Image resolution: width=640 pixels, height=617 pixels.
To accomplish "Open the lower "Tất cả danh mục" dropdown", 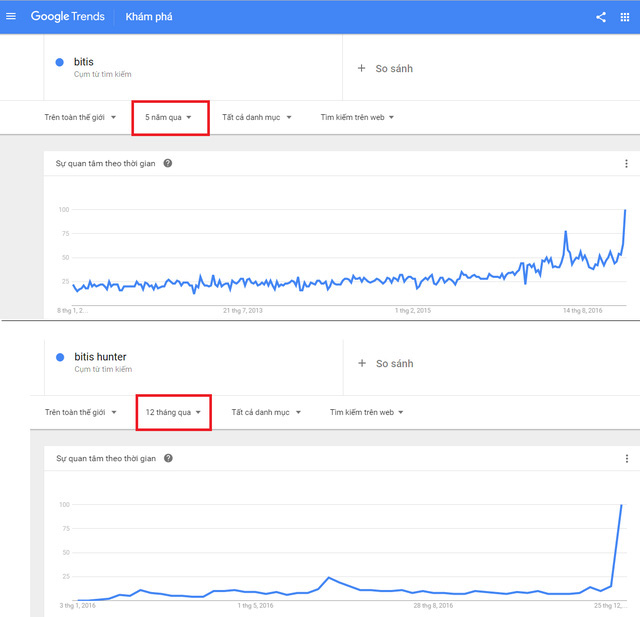I will (x=266, y=412).
